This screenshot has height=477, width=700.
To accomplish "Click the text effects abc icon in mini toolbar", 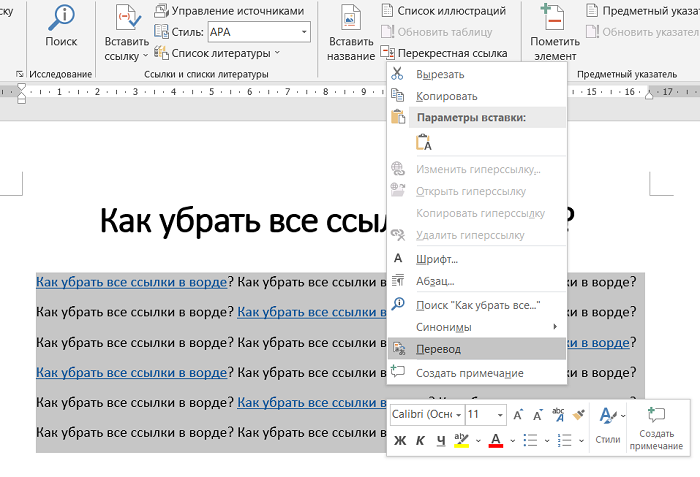I will click(x=558, y=415).
